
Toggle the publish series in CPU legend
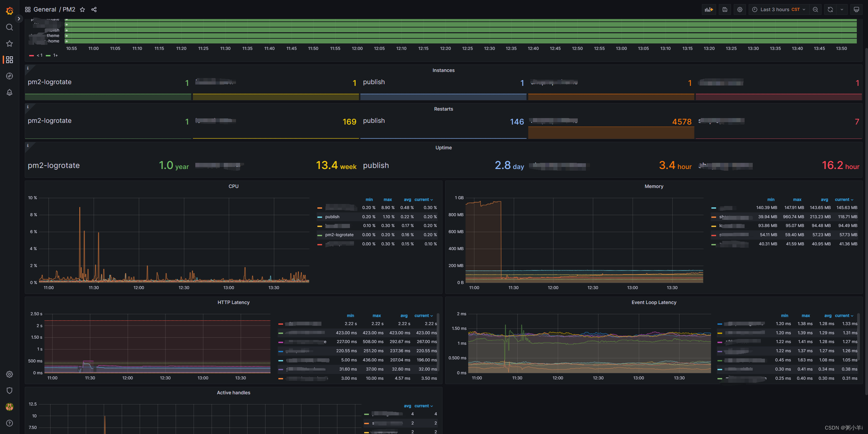click(x=332, y=216)
